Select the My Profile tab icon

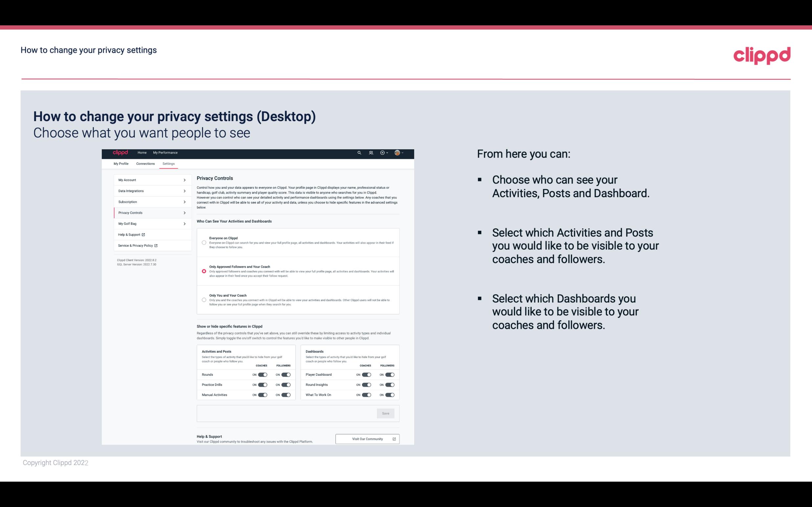click(121, 164)
